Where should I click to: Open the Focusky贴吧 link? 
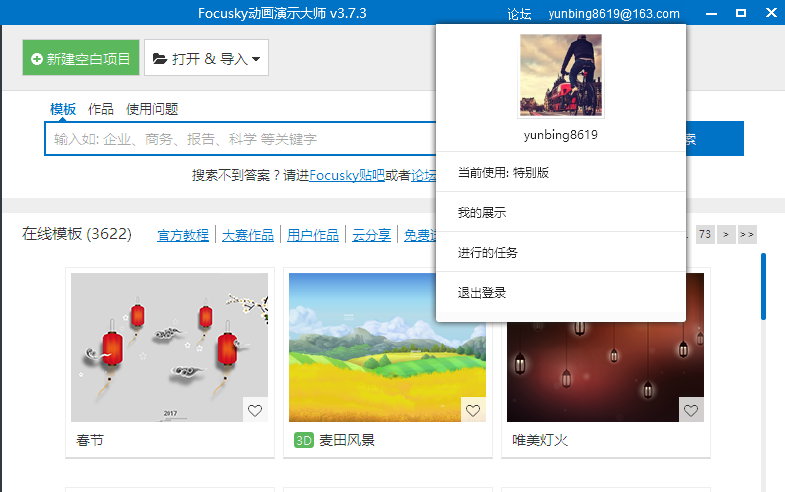[347, 175]
